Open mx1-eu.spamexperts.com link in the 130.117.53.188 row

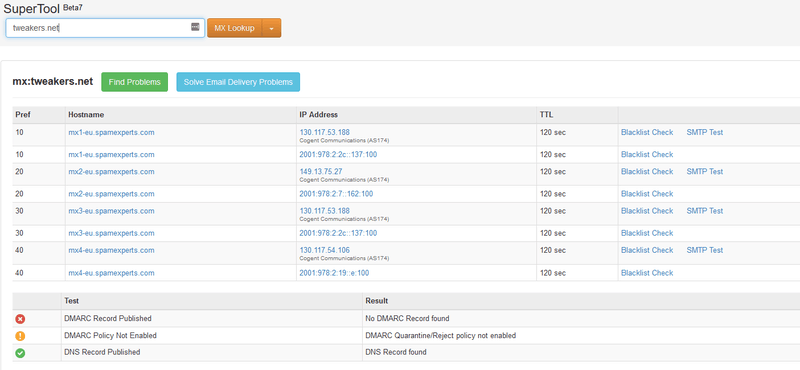coord(111,132)
